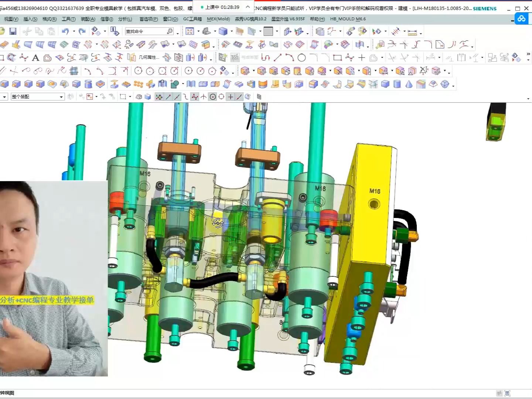Screen dimensions: 532x399
Task: Click the Measure distance ruler icon
Action: pos(412,32)
